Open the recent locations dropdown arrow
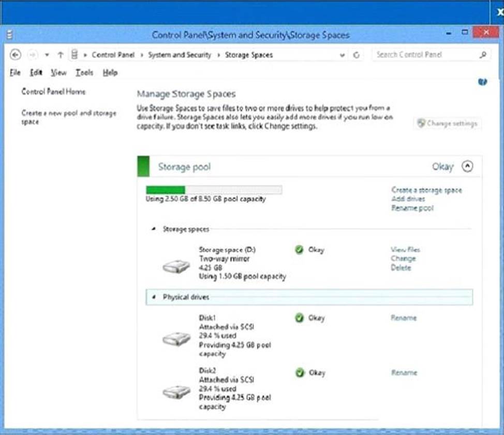 (x=47, y=55)
